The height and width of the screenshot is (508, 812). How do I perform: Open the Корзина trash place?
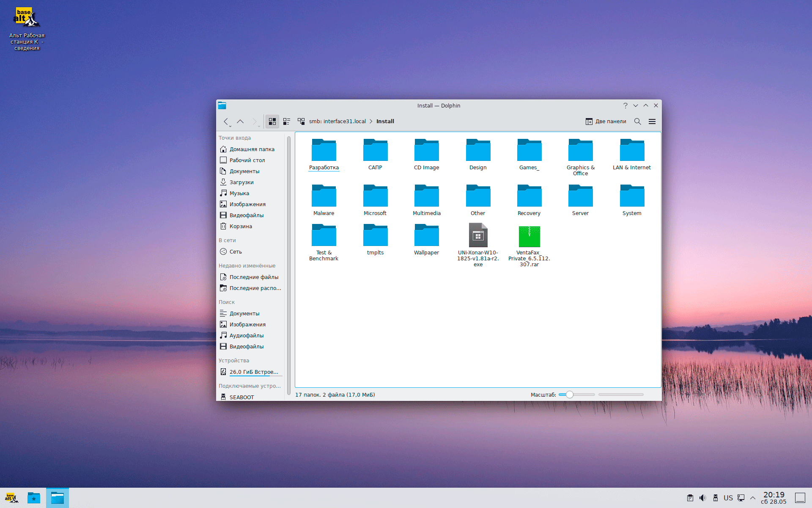click(240, 226)
